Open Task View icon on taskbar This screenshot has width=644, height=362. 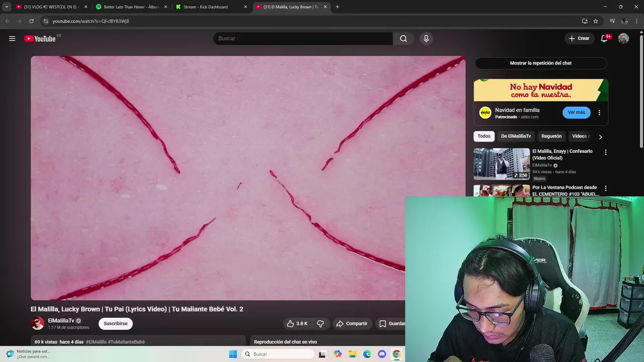[322, 354]
